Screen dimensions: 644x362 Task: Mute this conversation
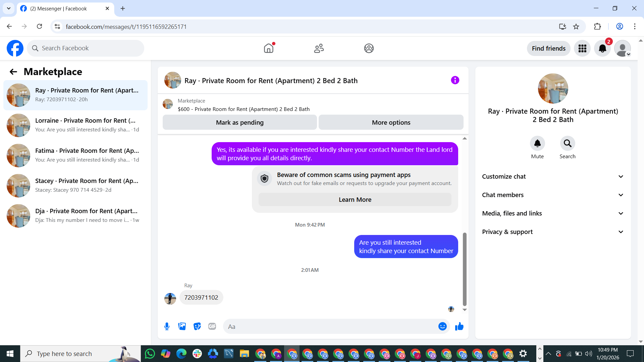point(537,143)
